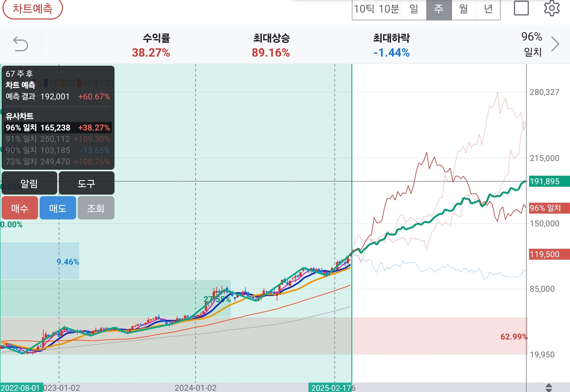
Task: Open the 도구 tools button
Action: point(87,183)
